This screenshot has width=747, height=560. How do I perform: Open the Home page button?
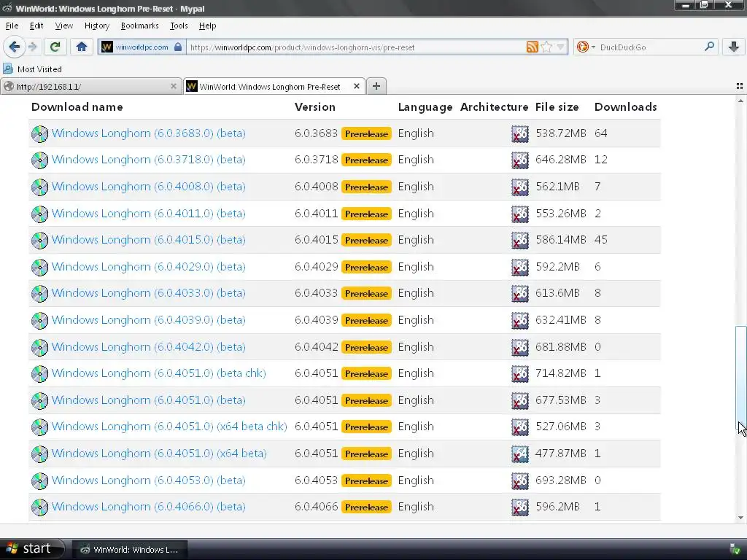(x=82, y=47)
